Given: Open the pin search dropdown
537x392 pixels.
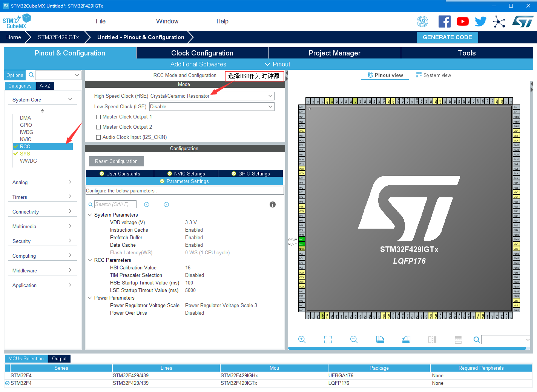Looking at the screenshot, I should click(x=528, y=340).
